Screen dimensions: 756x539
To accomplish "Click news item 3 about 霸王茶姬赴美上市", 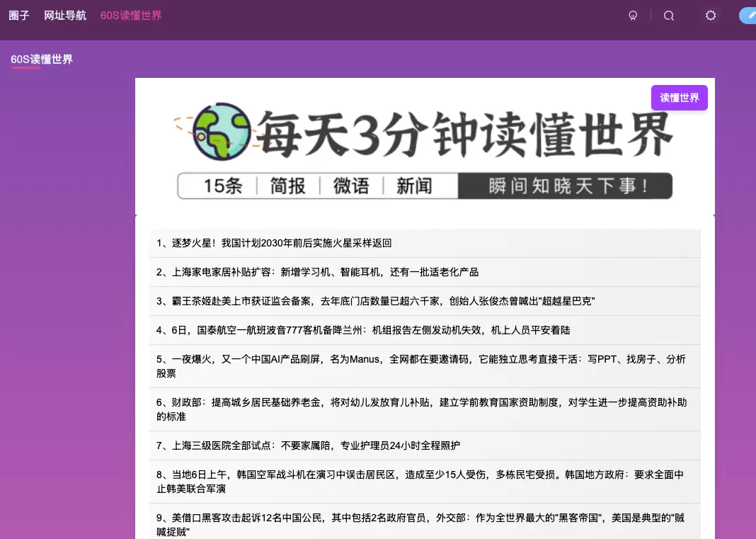I will click(425, 301).
